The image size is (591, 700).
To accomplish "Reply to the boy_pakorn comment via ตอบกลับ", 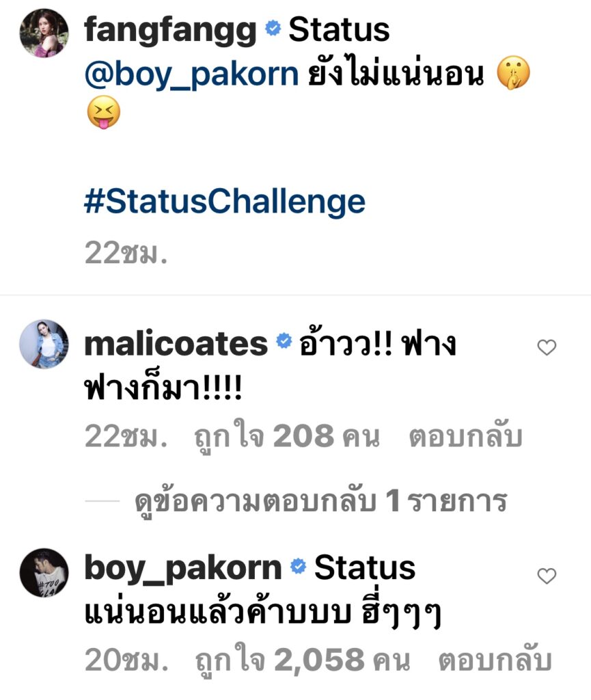I will coord(495,661).
